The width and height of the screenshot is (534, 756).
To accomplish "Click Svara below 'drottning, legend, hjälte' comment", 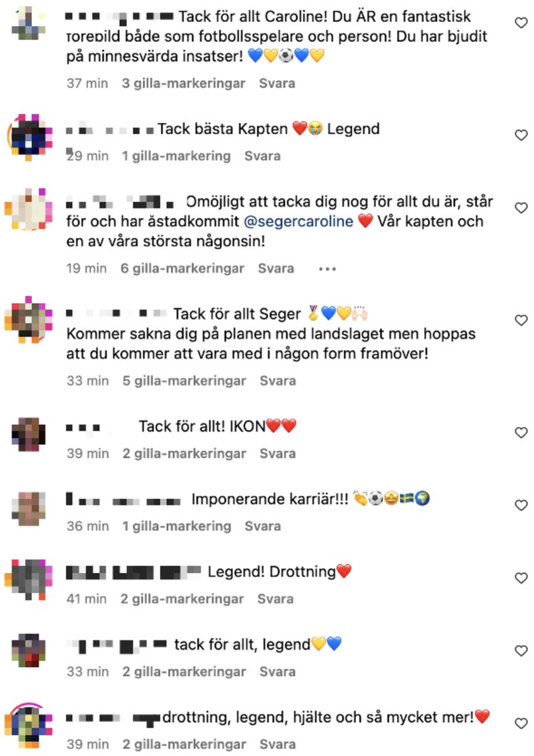I will pos(278,745).
